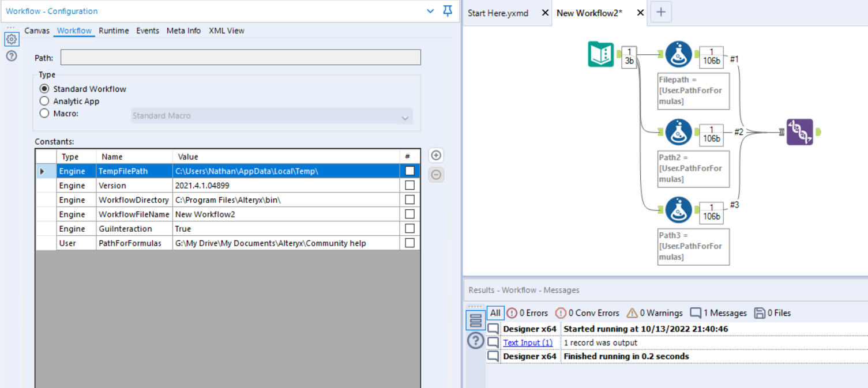Viewport: 868px width, 388px height.
Task: Select Formula tool #2 on the canvas
Action: (678, 131)
